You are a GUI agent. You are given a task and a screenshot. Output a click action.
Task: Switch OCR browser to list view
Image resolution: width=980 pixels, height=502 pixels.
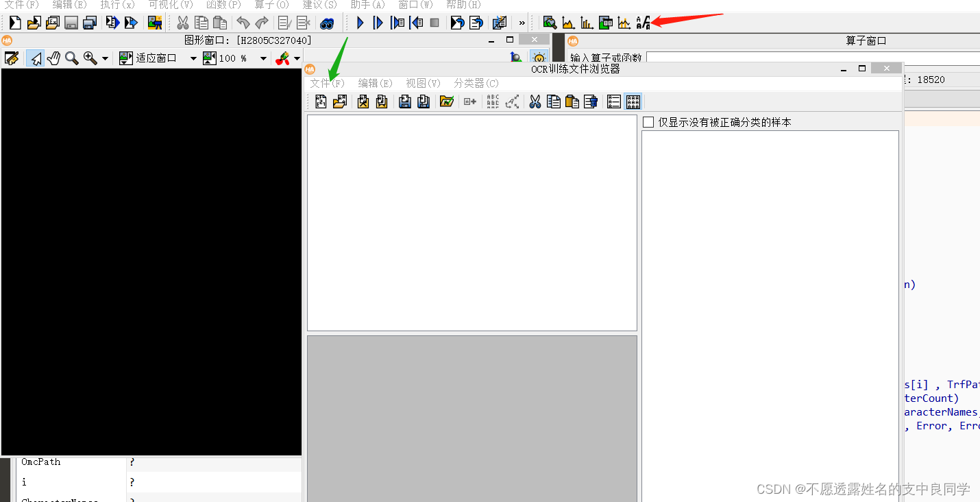[x=614, y=101]
